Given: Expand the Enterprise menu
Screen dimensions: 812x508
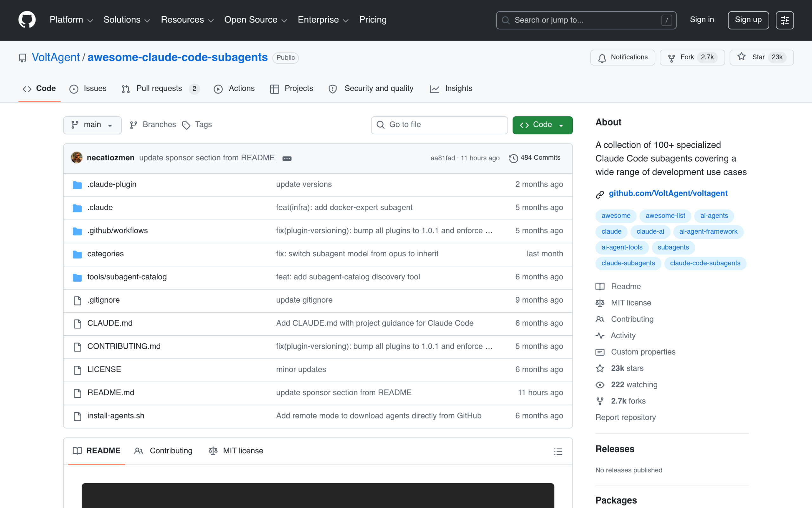Looking at the screenshot, I should click(324, 20).
